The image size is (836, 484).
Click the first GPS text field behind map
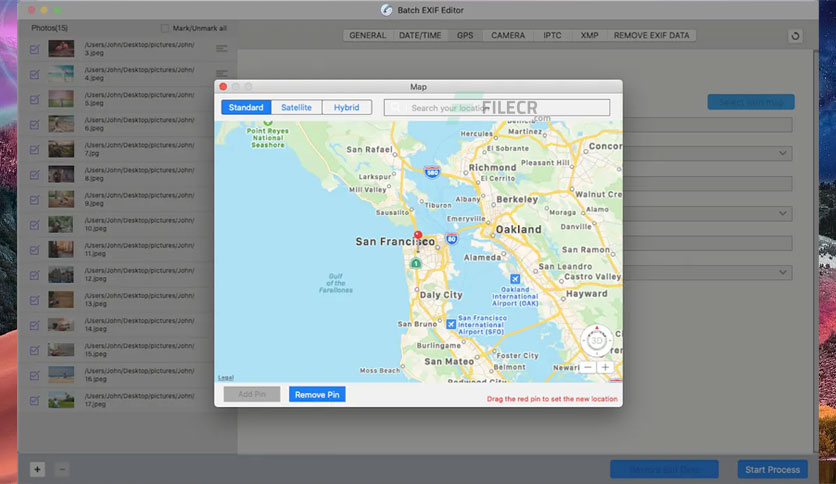pyautogui.click(x=707, y=125)
